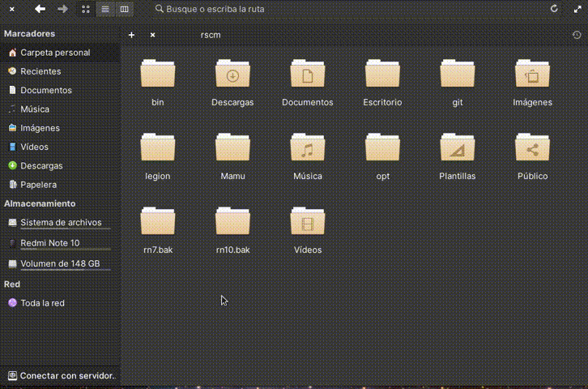
Task: Select the opt folder icon
Action: tap(382, 147)
